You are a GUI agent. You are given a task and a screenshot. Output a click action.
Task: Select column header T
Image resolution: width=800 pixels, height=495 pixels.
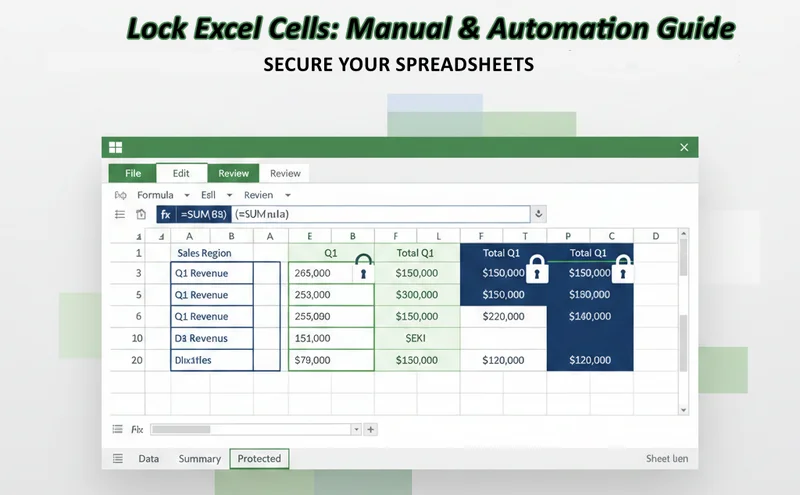(x=525, y=236)
